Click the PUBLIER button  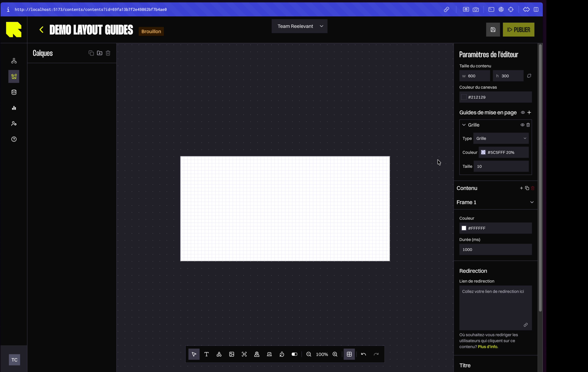pyautogui.click(x=519, y=30)
